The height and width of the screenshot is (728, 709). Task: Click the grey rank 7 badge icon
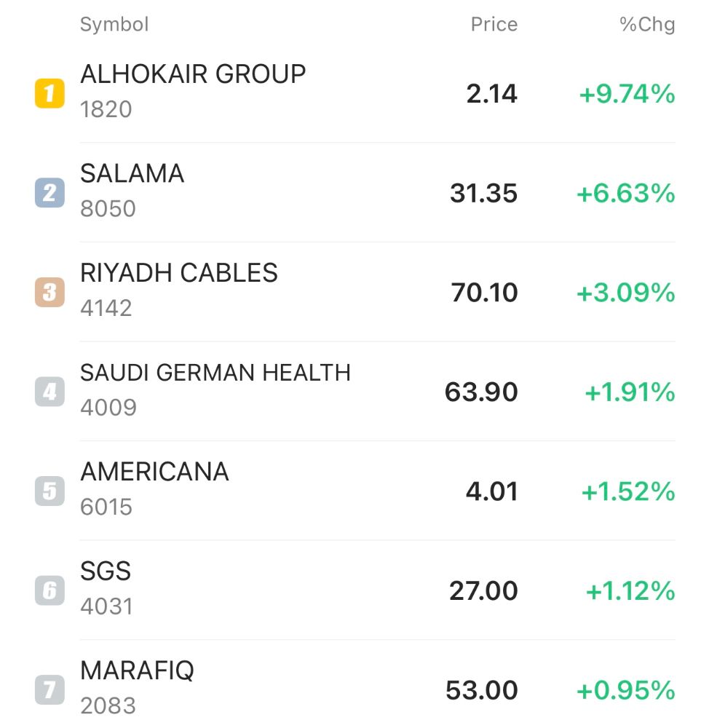point(49,690)
